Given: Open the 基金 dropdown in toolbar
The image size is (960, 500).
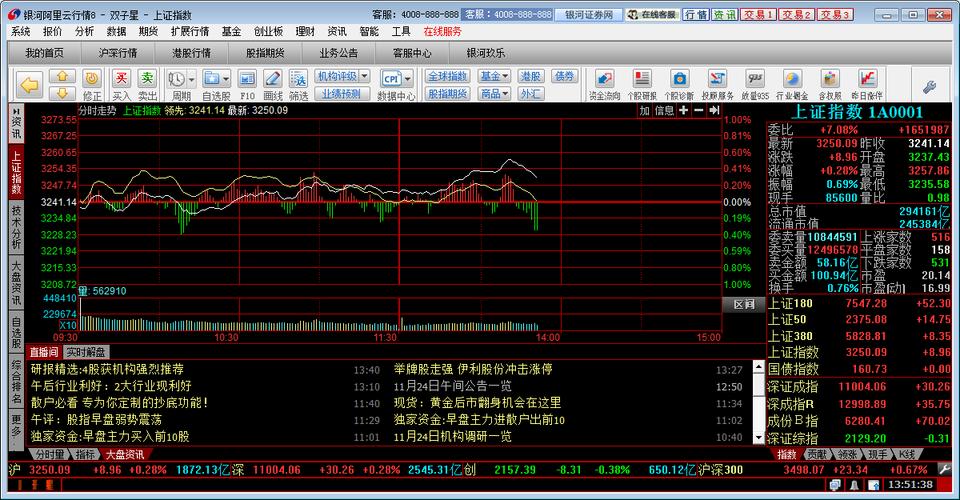Looking at the screenshot, I should click(x=495, y=76).
